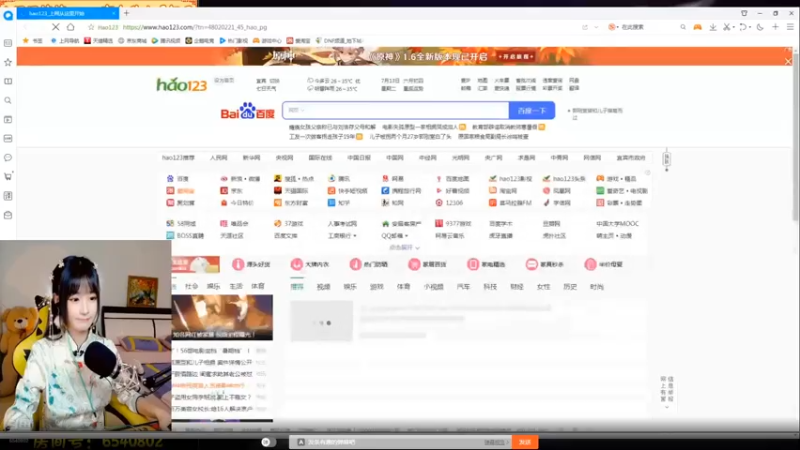Stop loading the page with the X button
Image resolution: width=800 pixels, height=450 pixels.
[56, 27]
